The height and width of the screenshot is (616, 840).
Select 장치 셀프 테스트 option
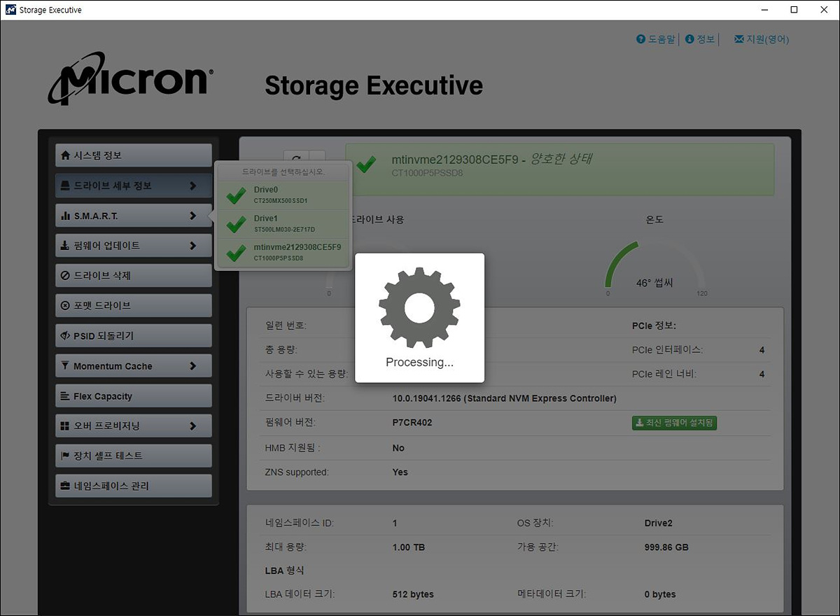[x=133, y=456]
